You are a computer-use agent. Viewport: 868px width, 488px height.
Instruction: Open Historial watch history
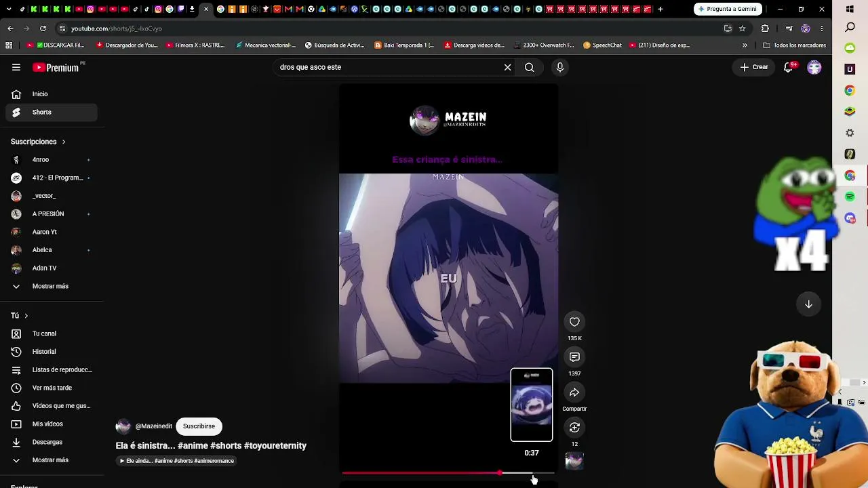pos(52,352)
